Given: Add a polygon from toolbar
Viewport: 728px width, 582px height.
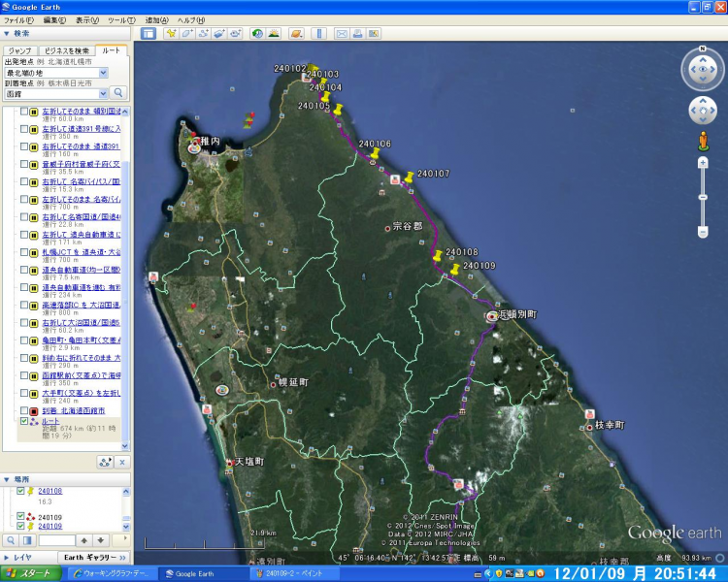Looking at the screenshot, I should tap(187, 33).
